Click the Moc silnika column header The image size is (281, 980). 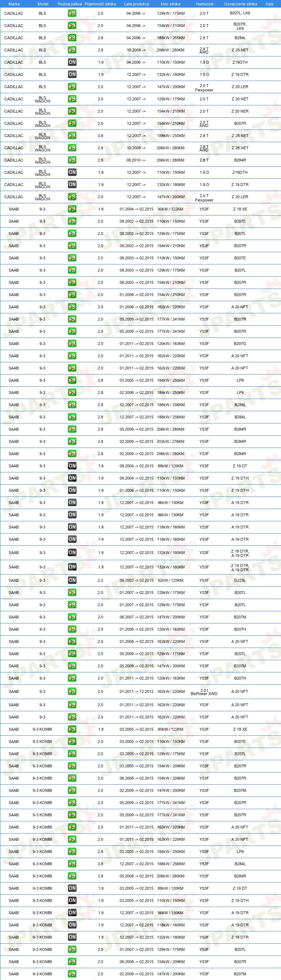(x=170, y=4)
